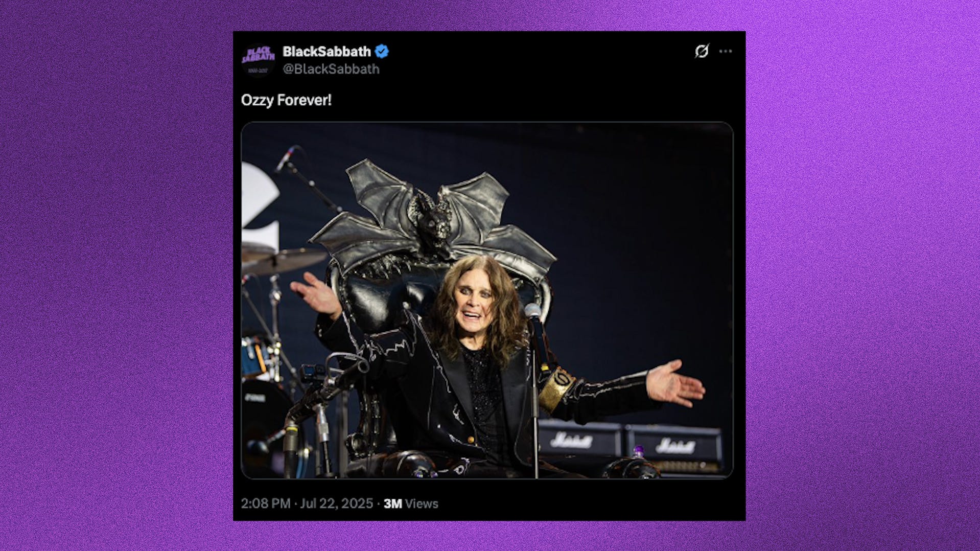
Task: Click the 2:08 PM timestamp
Action: point(266,503)
